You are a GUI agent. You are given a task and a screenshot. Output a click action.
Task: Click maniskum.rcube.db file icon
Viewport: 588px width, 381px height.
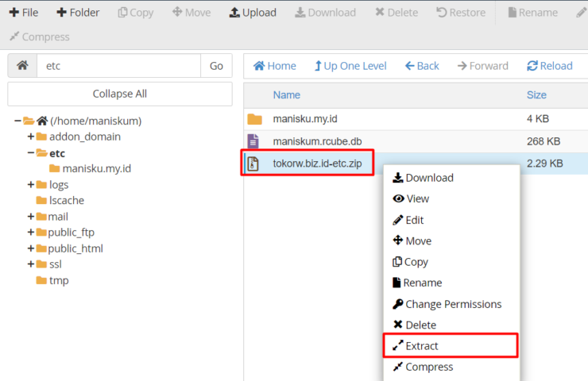point(253,140)
